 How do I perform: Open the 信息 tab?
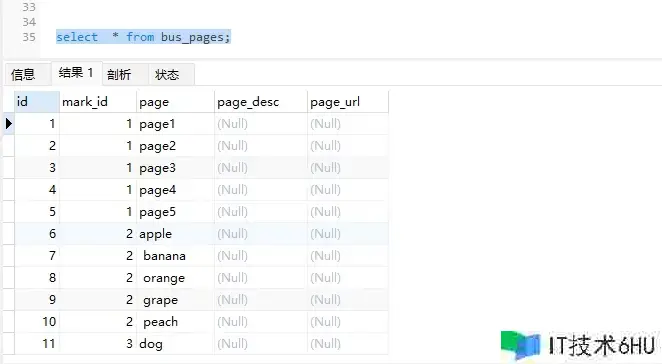(23, 75)
